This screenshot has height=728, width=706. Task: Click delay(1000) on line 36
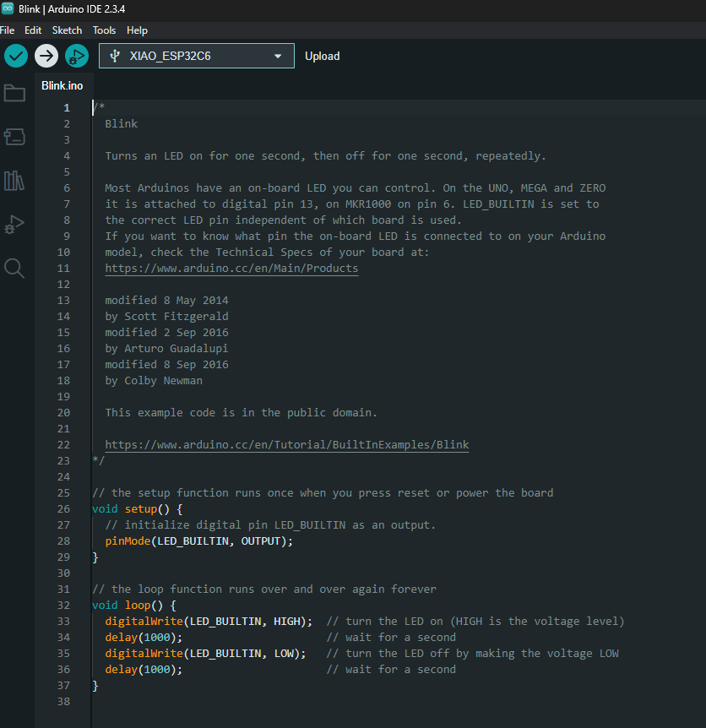(144, 669)
